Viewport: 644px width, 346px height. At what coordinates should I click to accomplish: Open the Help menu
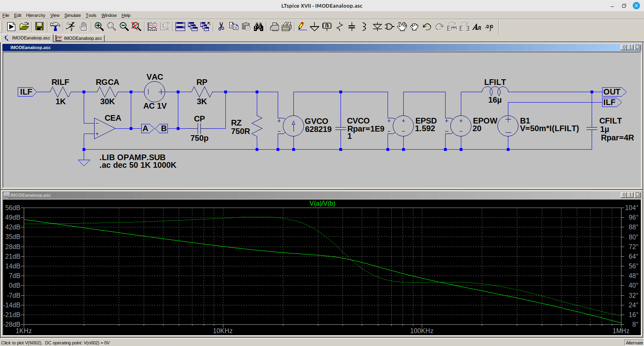tap(126, 15)
